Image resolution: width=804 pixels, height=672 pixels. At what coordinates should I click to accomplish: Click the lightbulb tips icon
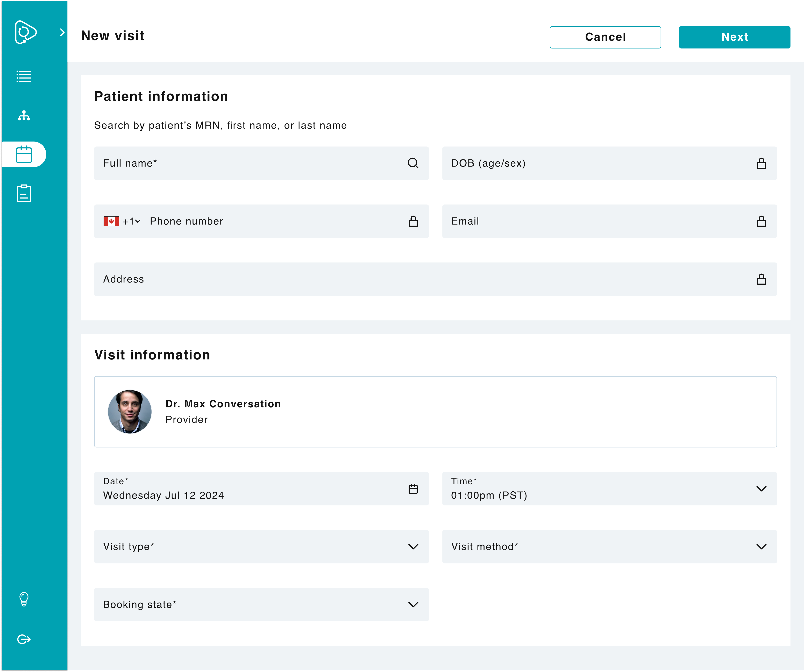pyautogui.click(x=24, y=599)
